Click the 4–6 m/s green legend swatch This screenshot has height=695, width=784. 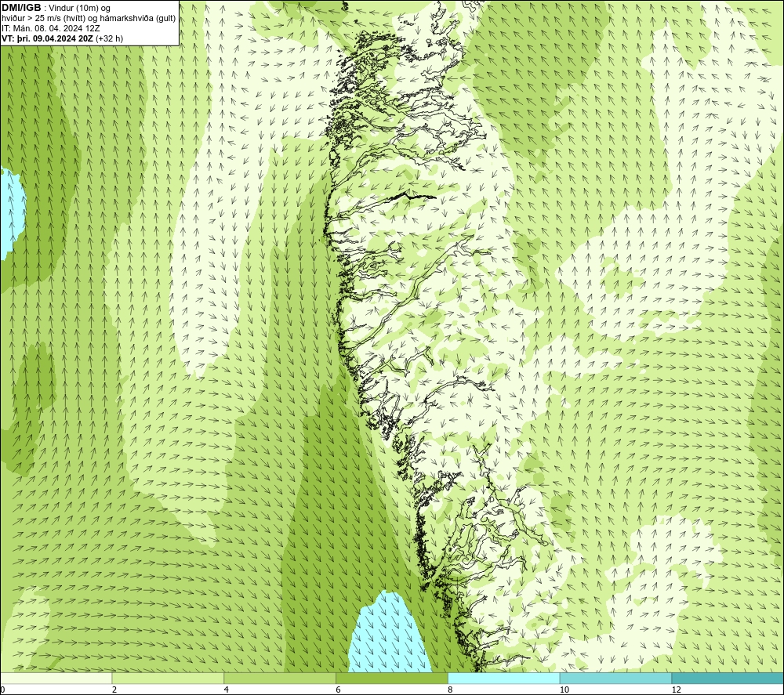(x=280, y=678)
